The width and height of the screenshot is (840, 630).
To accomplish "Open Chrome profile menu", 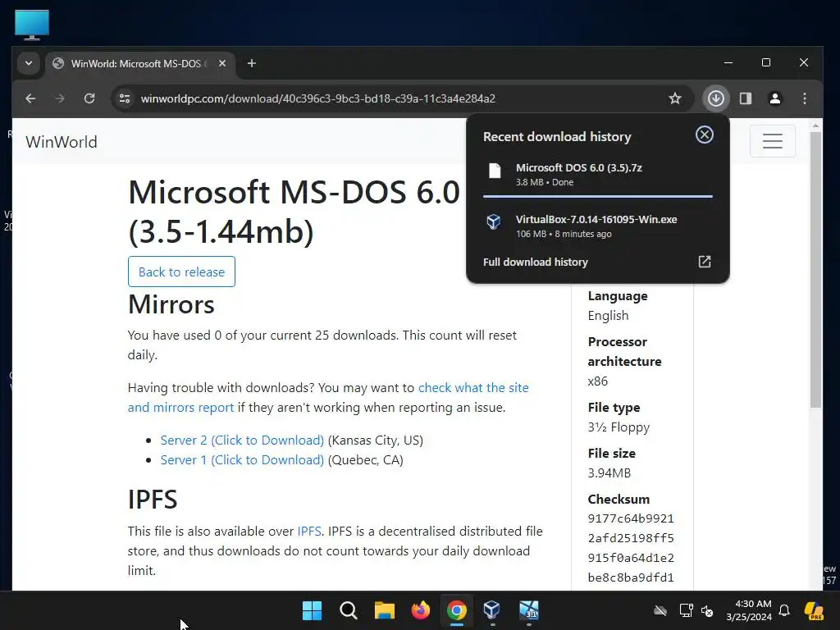I will coord(774,98).
